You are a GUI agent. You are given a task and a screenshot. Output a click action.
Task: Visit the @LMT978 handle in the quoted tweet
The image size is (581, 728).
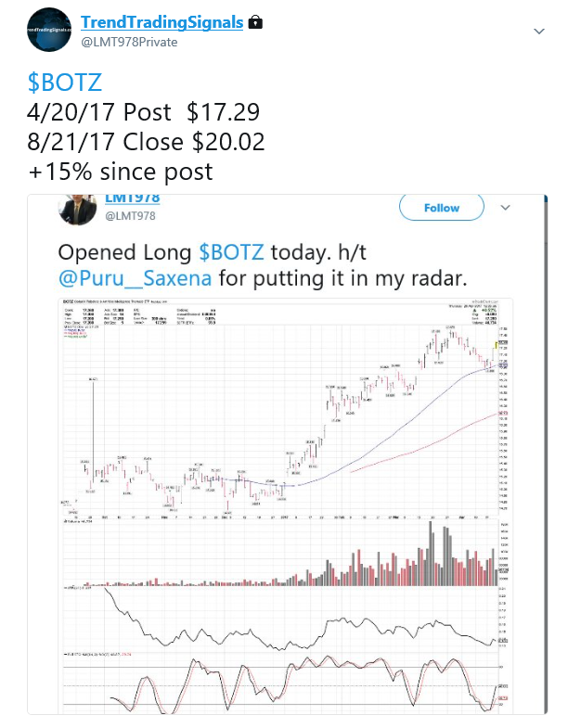click(130, 216)
